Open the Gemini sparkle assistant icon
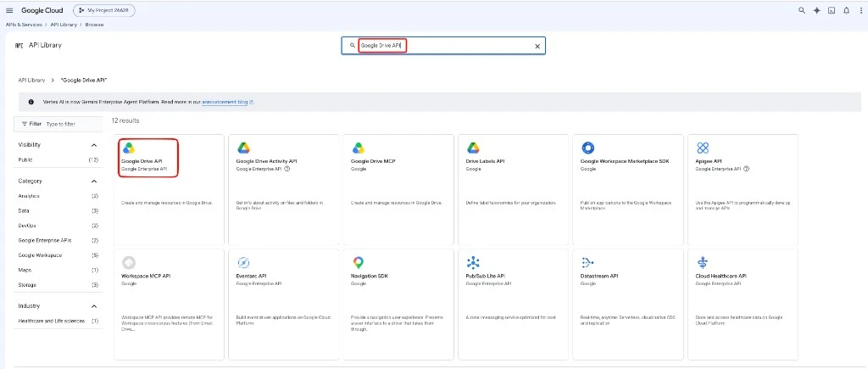The height and width of the screenshot is (369, 868). point(816,10)
